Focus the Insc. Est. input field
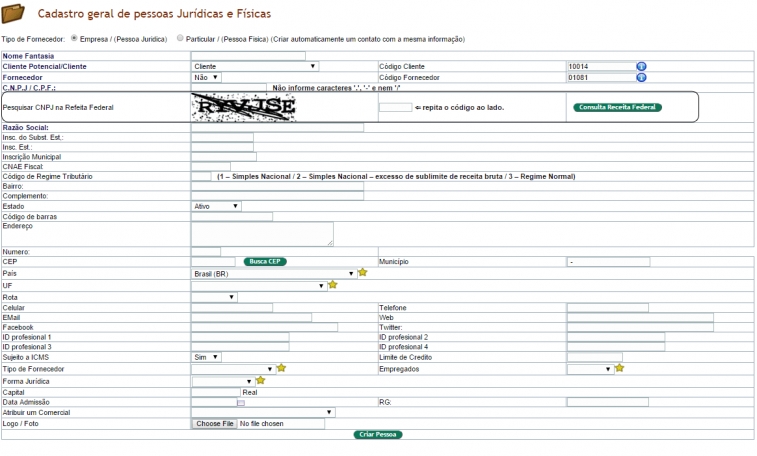The width and height of the screenshot is (757, 456). 222,147
